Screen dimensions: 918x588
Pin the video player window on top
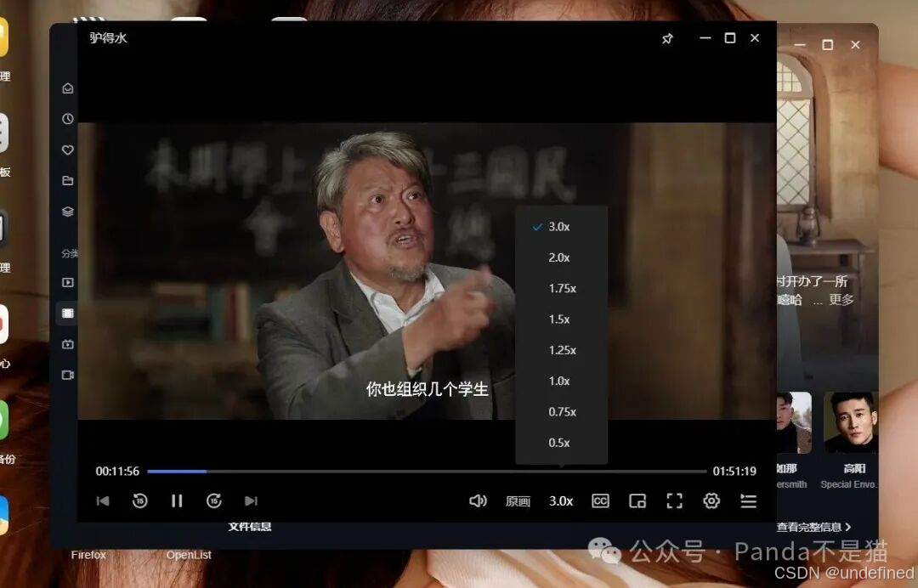click(x=667, y=38)
